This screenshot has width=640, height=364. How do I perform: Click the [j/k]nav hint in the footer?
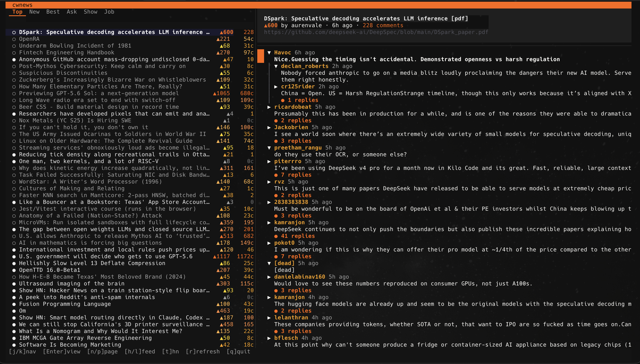(x=23, y=351)
